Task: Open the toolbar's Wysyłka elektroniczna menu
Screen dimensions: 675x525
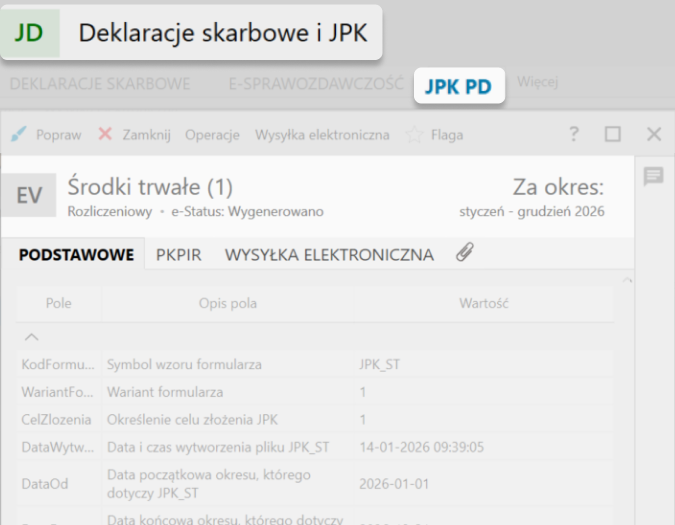Action: tap(322, 134)
